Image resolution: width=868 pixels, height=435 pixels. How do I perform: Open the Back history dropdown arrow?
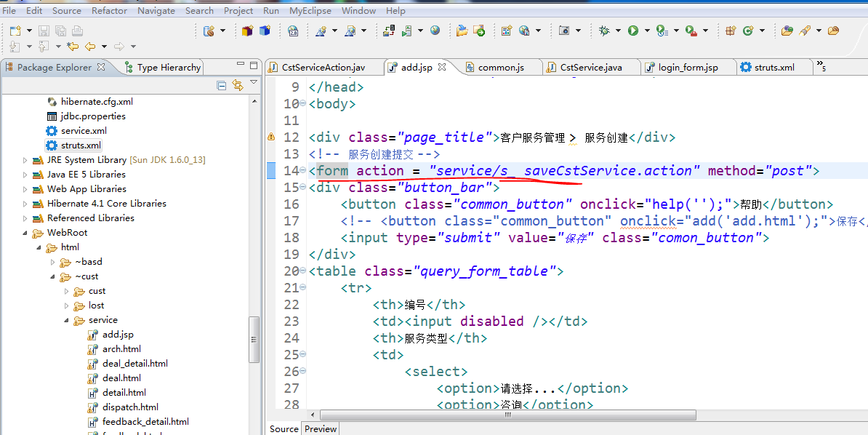pos(103,47)
